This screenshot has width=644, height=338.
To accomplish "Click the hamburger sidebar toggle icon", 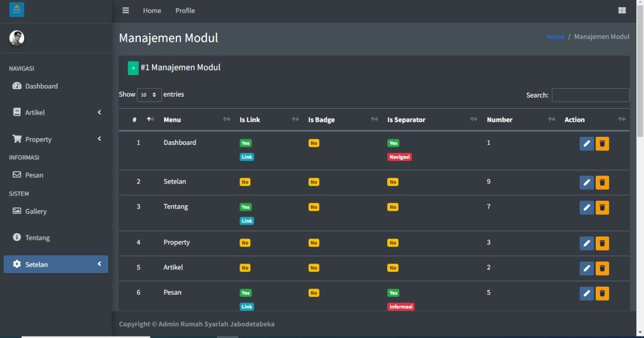I will click(126, 11).
